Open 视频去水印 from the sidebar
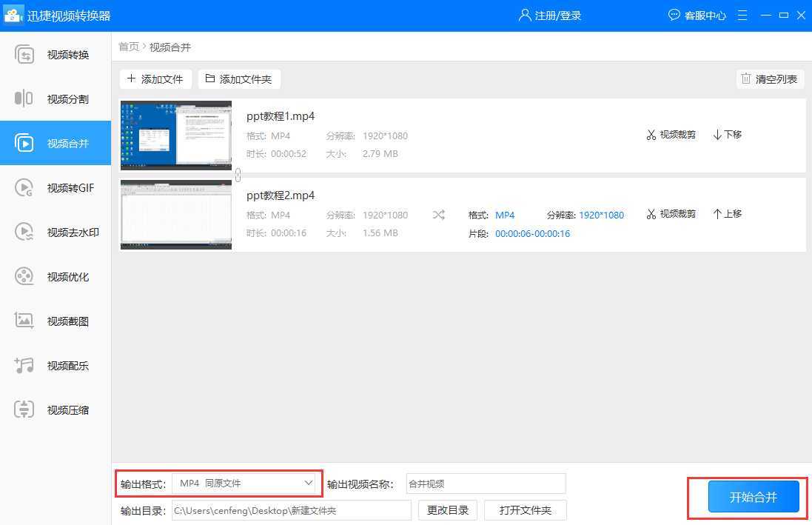812x525 pixels. 56,233
